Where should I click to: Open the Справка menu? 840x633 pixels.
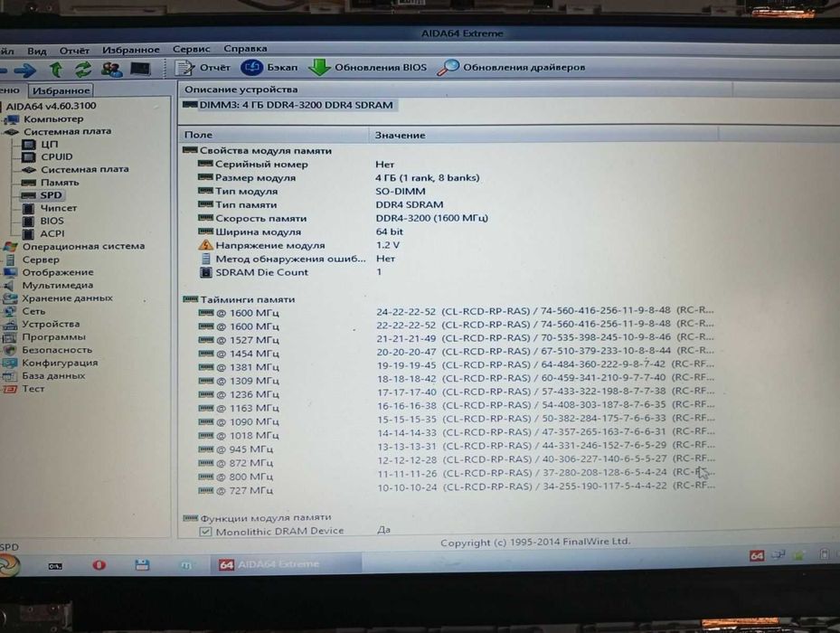click(245, 49)
